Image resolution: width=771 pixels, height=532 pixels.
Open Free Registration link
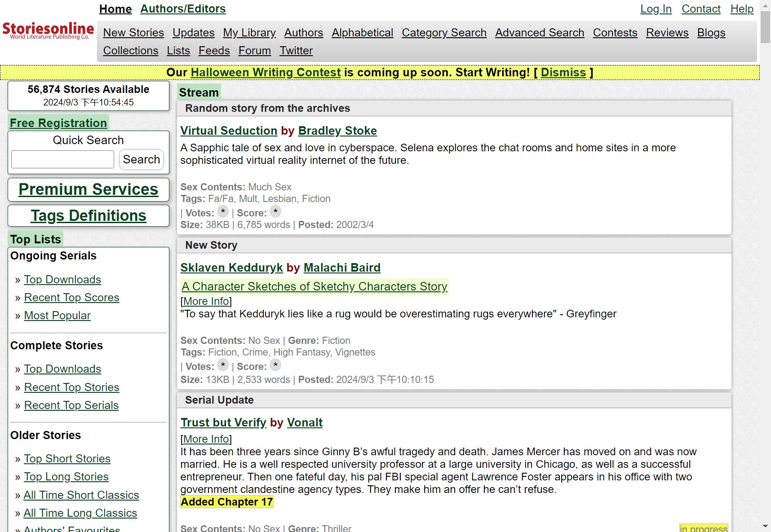point(58,123)
